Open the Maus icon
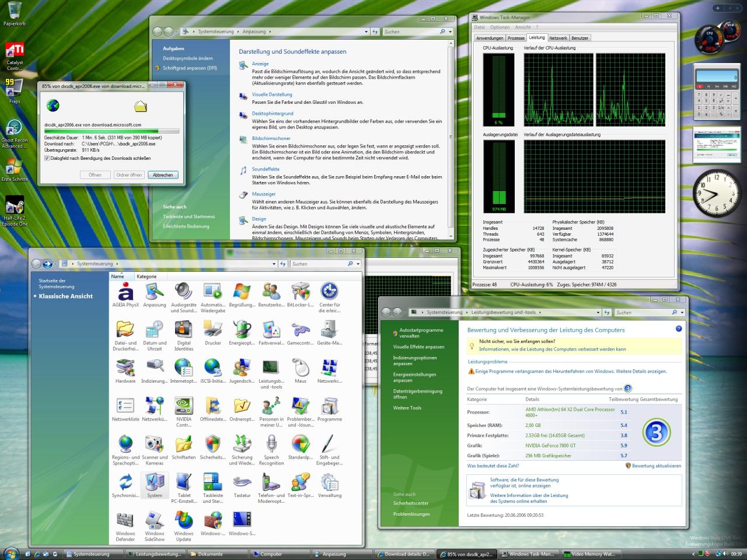747x560 pixels. click(x=301, y=372)
